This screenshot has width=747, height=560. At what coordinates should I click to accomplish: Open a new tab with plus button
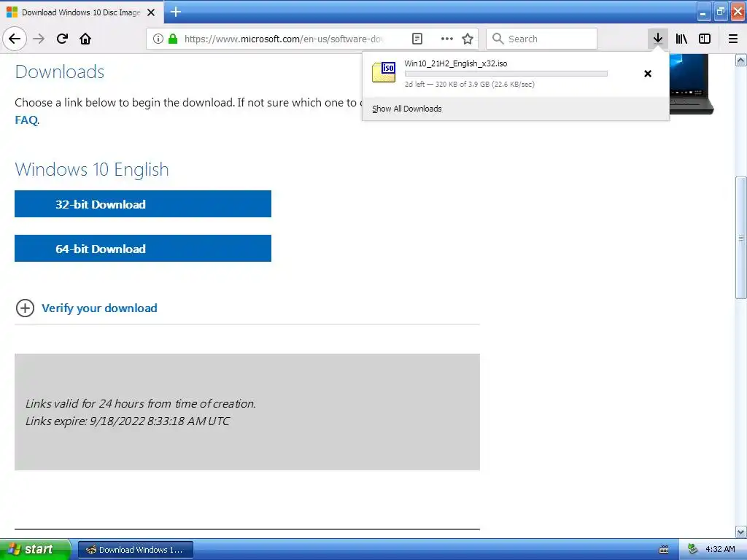pyautogui.click(x=175, y=12)
